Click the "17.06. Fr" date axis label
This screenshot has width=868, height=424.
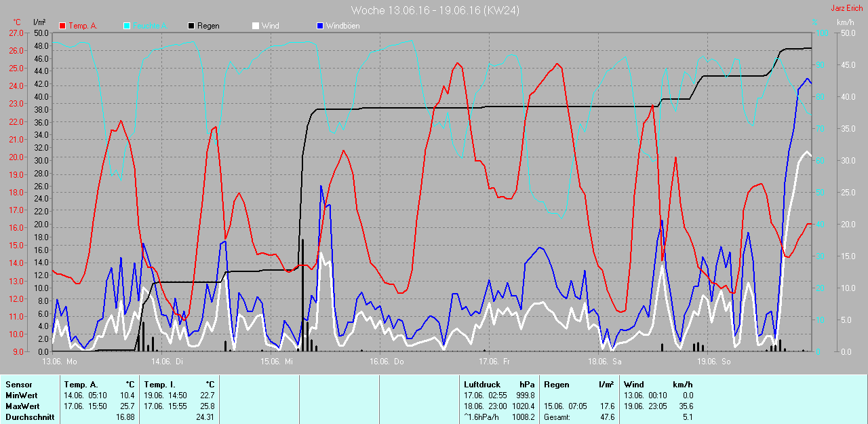(x=494, y=362)
